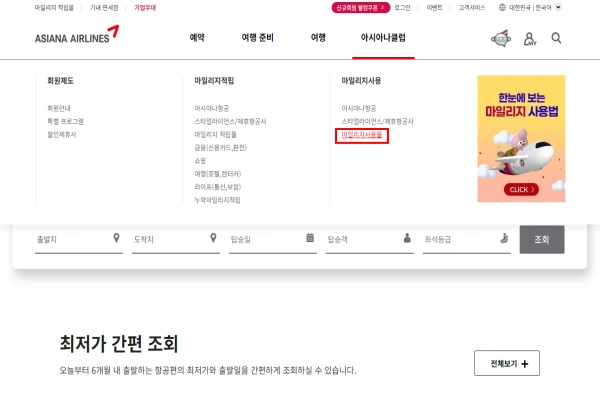Click the plus icon on 전체보기 button
The image size is (600, 400).
(525, 364)
